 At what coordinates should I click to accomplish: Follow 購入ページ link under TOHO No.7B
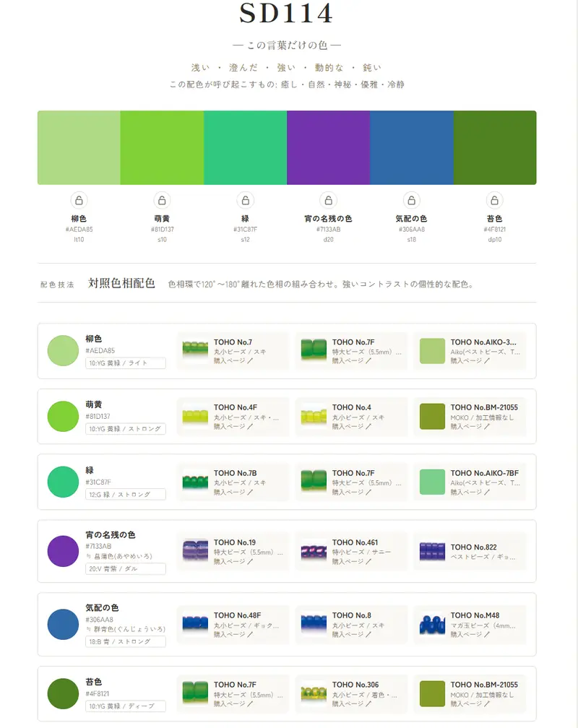point(233,492)
